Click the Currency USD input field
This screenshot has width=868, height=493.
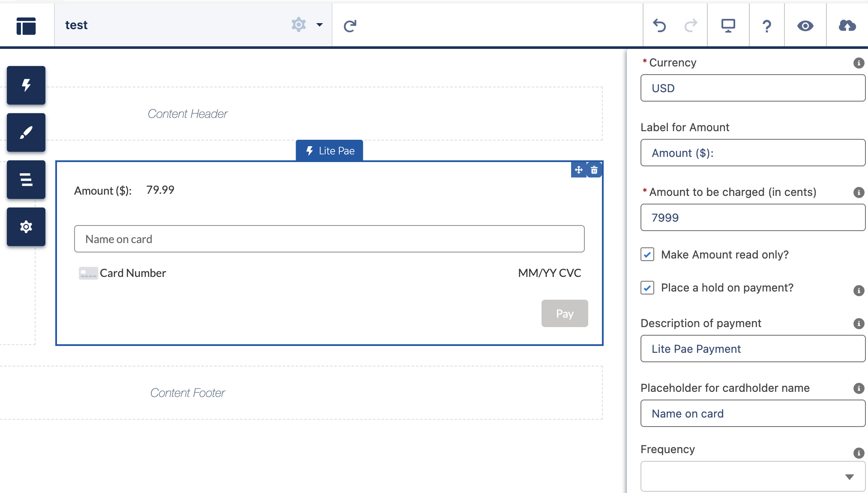[x=753, y=88]
